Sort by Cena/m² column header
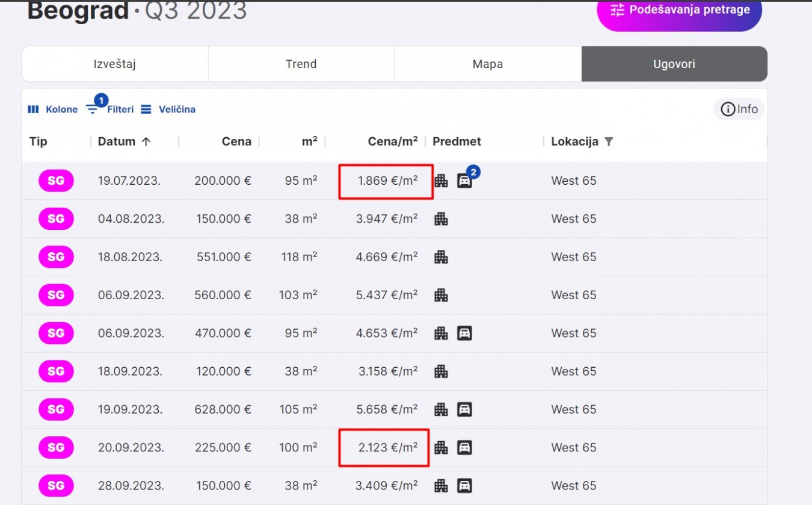 pos(392,141)
